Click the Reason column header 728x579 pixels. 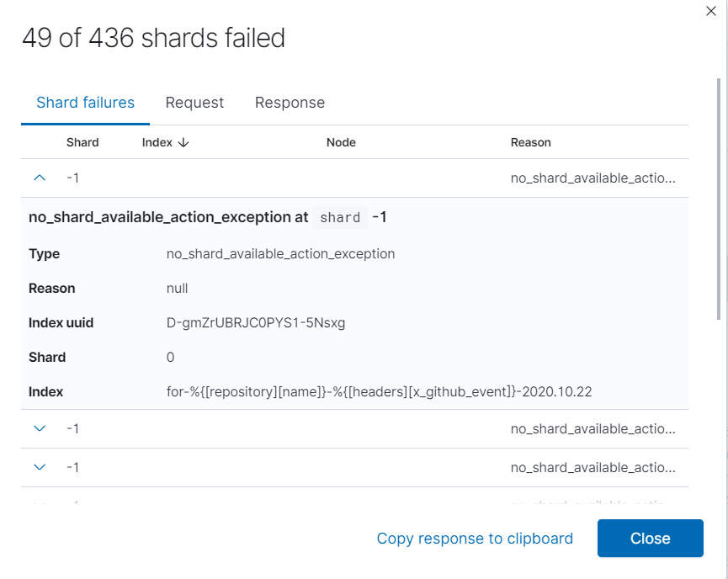[x=530, y=143]
